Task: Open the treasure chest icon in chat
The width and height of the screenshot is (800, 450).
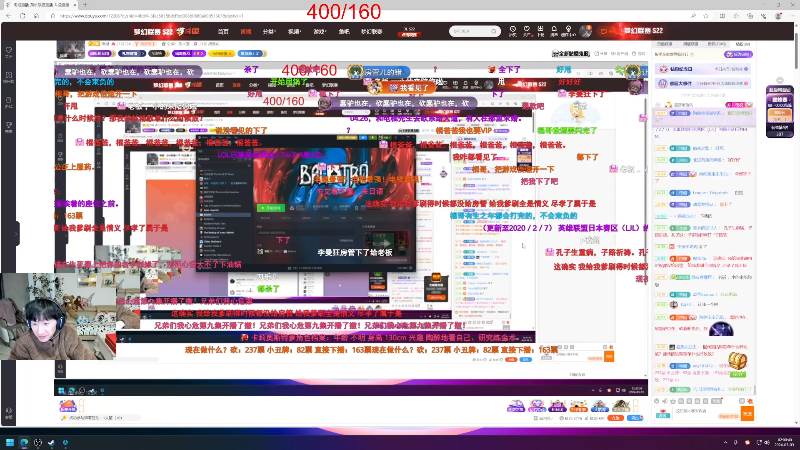Action: [x=737, y=362]
